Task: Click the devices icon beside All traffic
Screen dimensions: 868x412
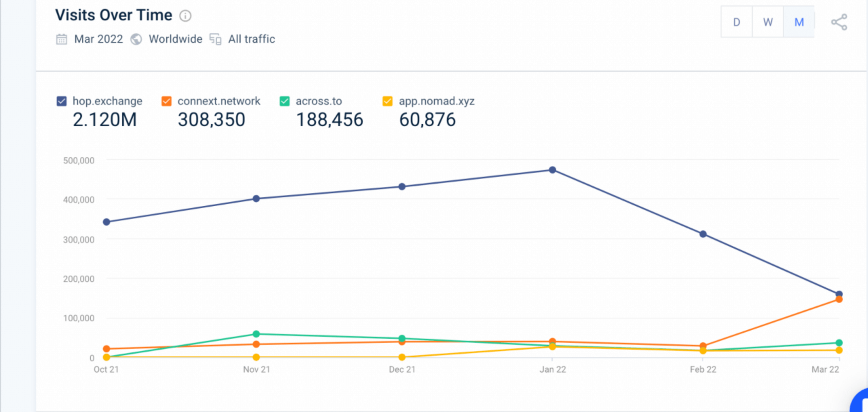Action: point(215,39)
